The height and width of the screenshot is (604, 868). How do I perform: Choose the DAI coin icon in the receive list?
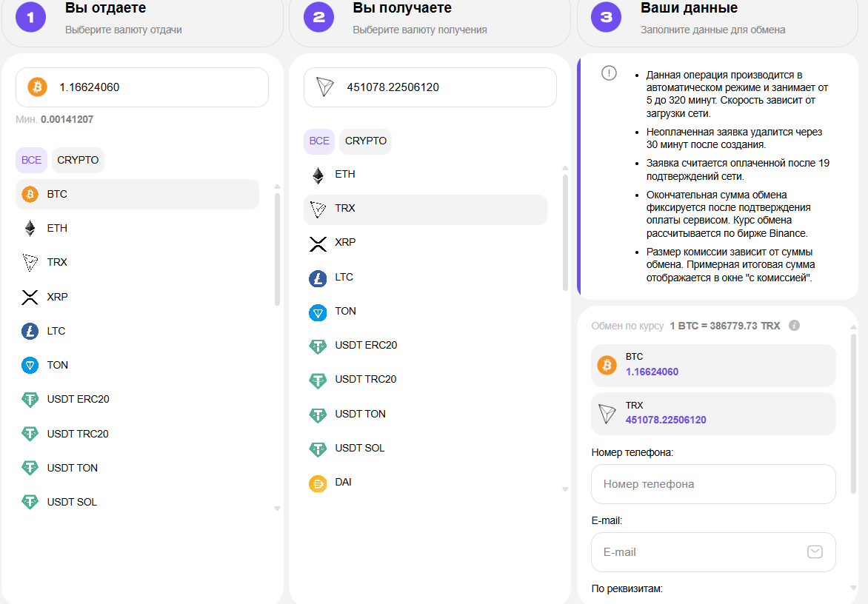tap(318, 483)
